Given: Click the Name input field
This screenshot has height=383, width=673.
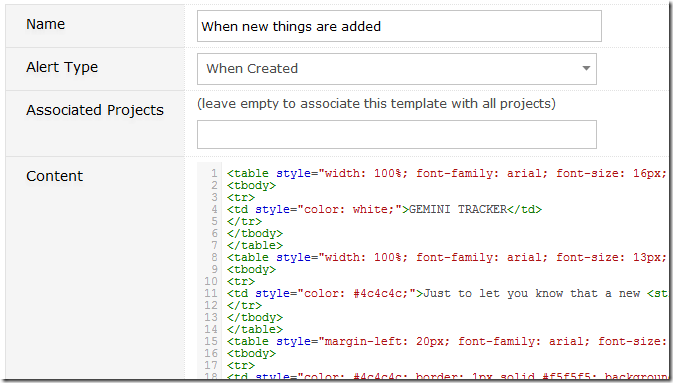Looking at the screenshot, I should (399, 26).
